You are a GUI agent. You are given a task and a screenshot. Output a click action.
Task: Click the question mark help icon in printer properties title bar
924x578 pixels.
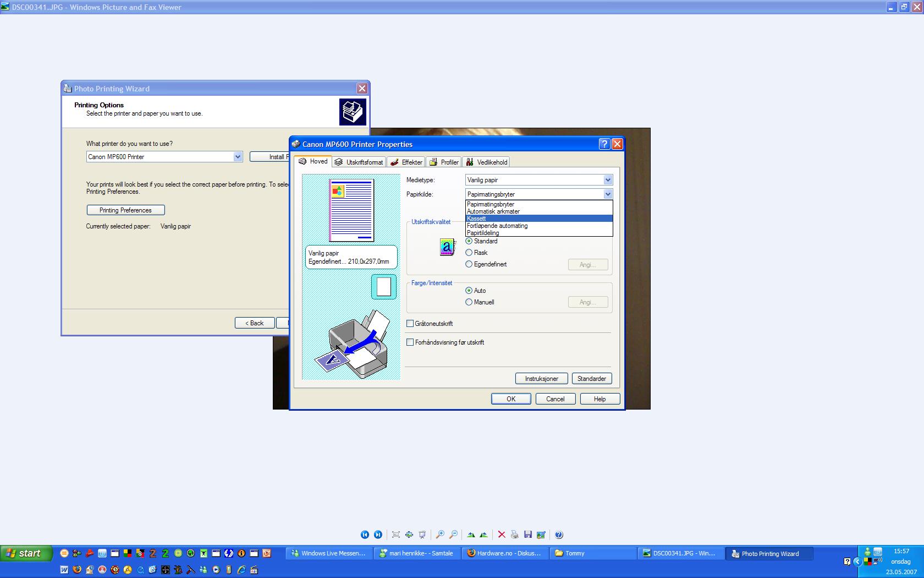click(x=604, y=144)
